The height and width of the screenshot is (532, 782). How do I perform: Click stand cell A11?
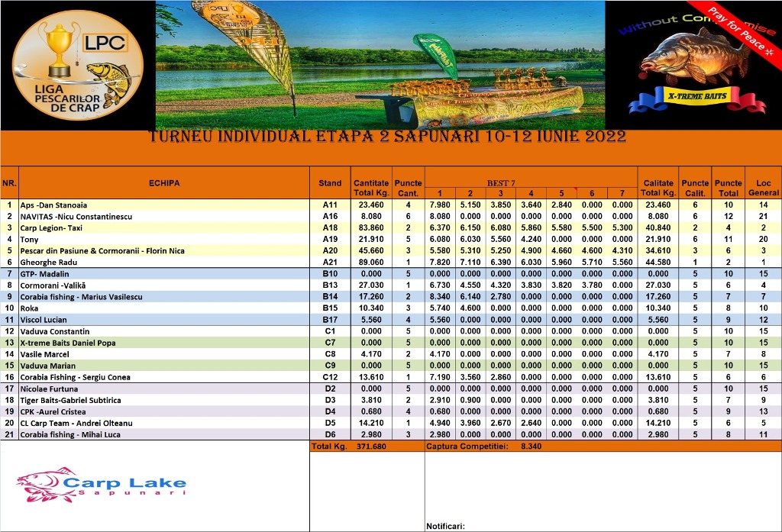(x=330, y=205)
